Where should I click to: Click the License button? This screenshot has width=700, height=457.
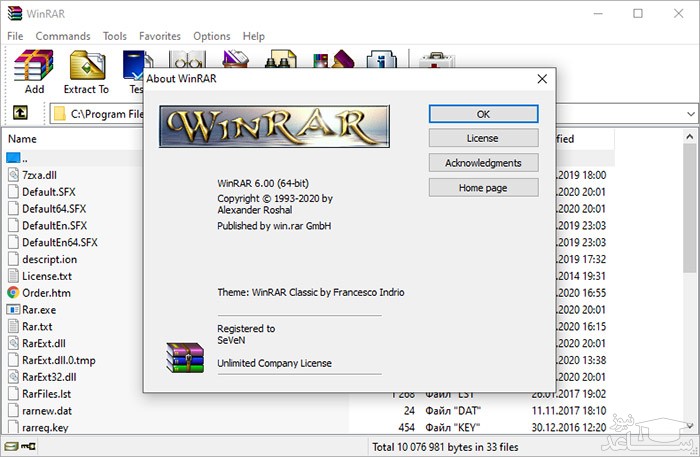(x=483, y=138)
